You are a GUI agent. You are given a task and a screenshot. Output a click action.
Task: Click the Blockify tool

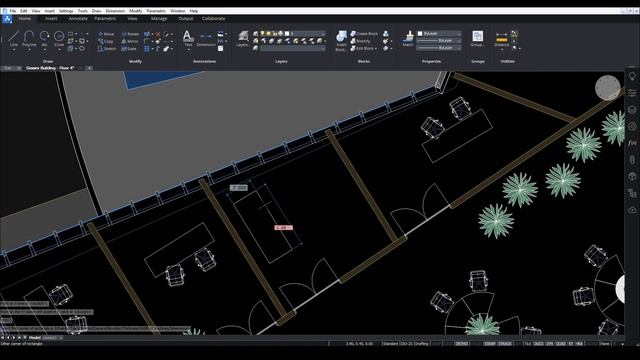[361, 41]
